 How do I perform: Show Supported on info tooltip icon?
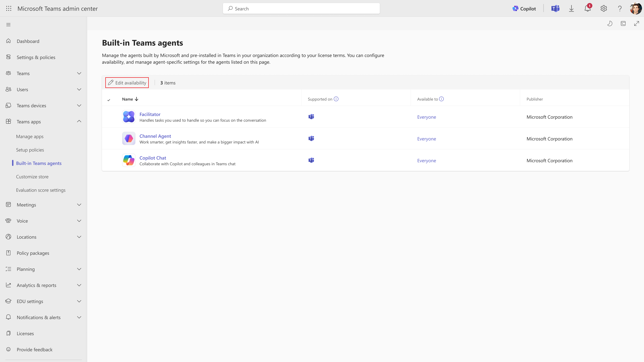click(336, 99)
